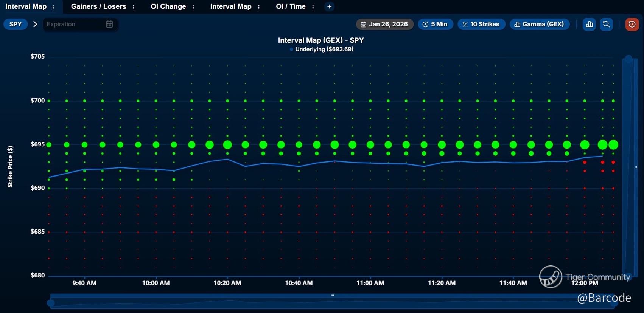Add a new tab with plus icon
The height and width of the screenshot is (313, 644).
329,6
